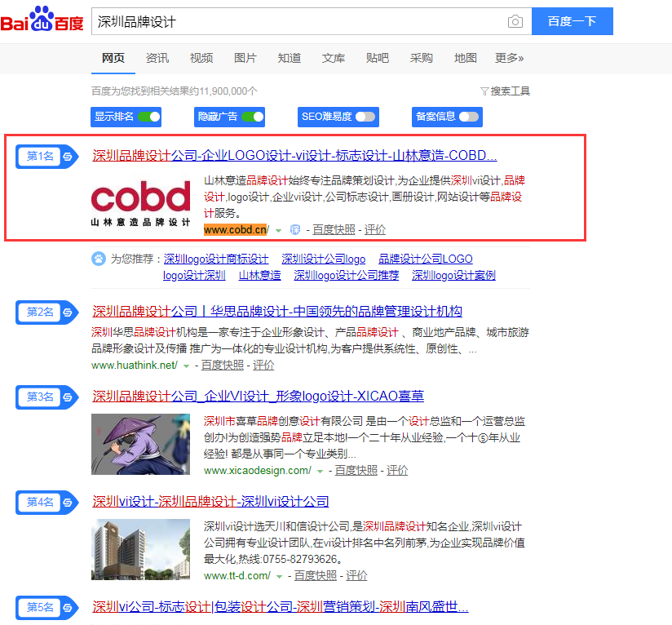Open 深圳vi设计-深圳品牌设计 result title

pyautogui.click(x=210, y=501)
